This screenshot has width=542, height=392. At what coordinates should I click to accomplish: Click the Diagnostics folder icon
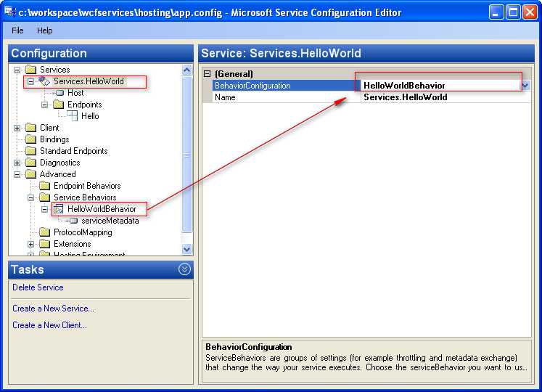(x=30, y=163)
